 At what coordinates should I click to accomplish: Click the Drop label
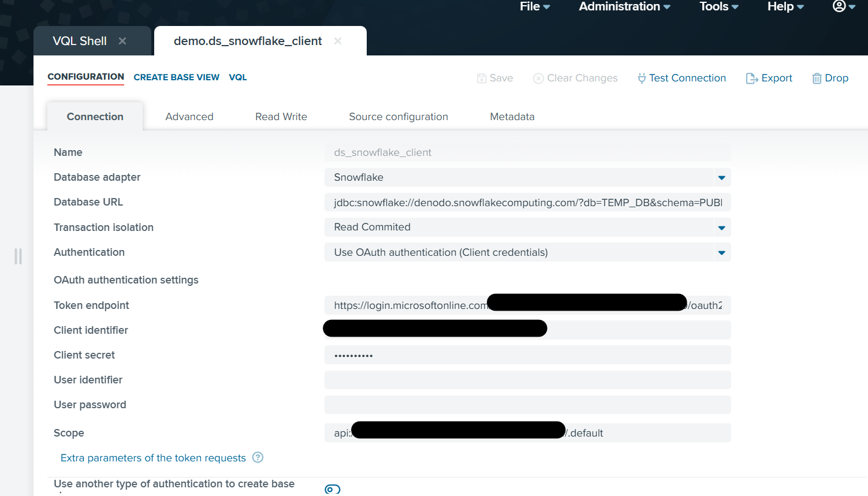pos(836,78)
